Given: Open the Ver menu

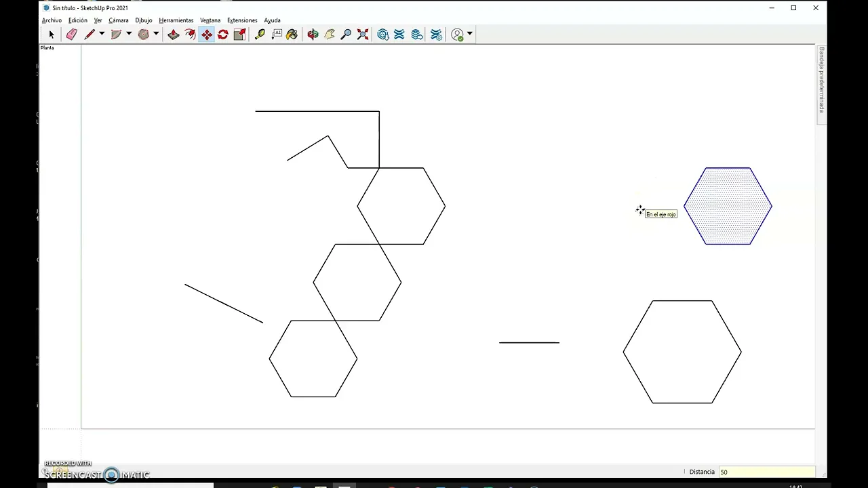Looking at the screenshot, I should pos(98,20).
